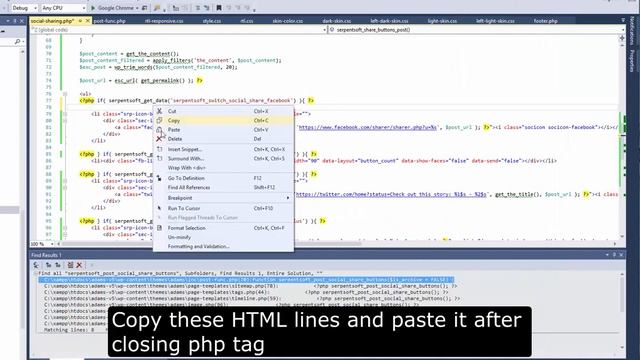Viewport: 640px width, 360px height.
Task: Open the Google Chrome browser target arrow
Action: [x=137, y=8]
